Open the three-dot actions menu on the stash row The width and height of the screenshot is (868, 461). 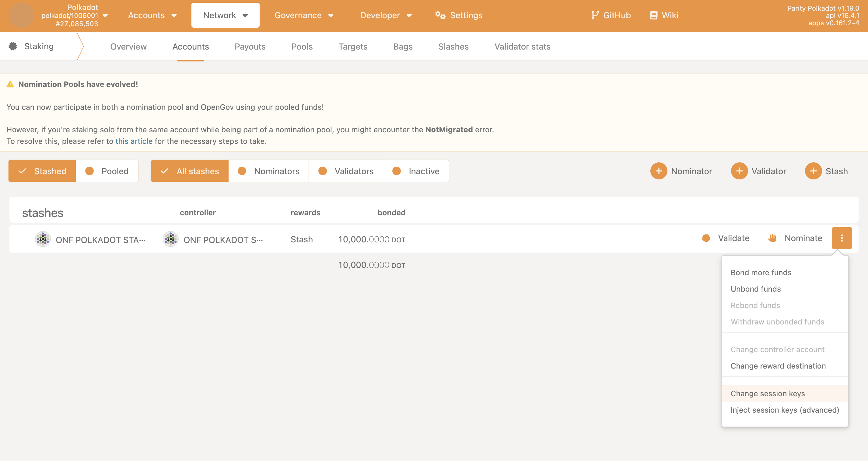[842, 238]
